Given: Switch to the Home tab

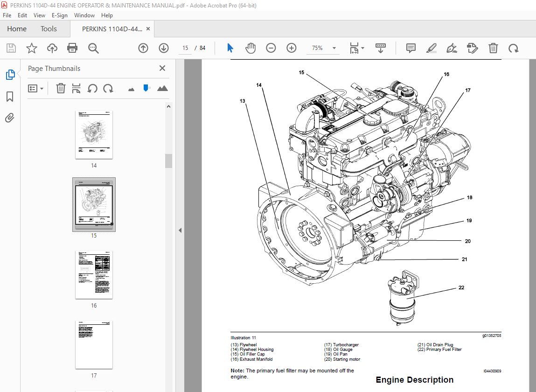Looking at the screenshot, I should point(17,29).
